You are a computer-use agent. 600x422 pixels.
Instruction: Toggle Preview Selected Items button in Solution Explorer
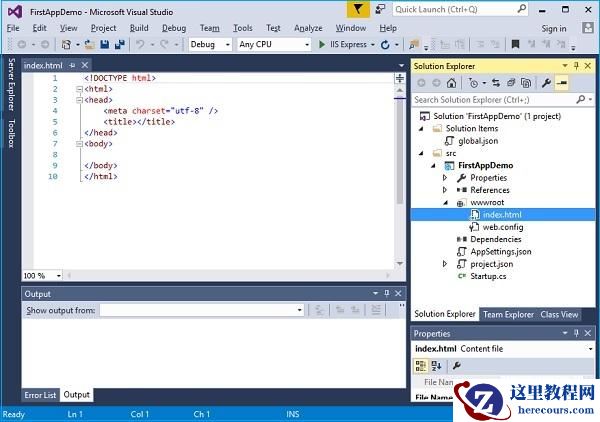point(562,83)
